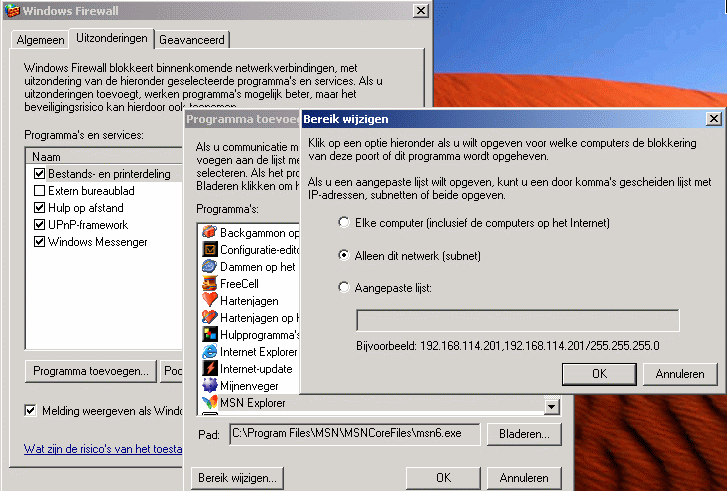Go to the Geavanceerd tab
The width and height of the screenshot is (727, 491).
point(192,40)
